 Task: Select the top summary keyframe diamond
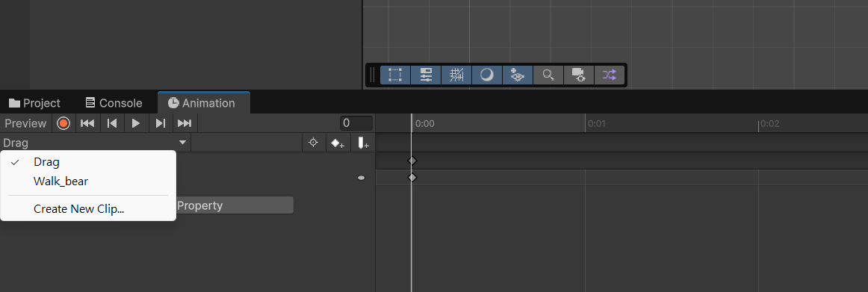tap(412, 161)
